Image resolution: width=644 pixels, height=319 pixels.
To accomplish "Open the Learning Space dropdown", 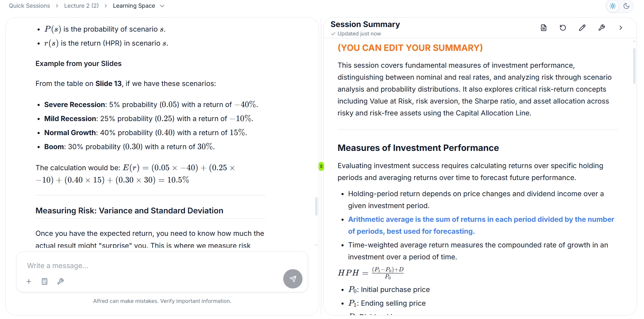I will [139, 6].
